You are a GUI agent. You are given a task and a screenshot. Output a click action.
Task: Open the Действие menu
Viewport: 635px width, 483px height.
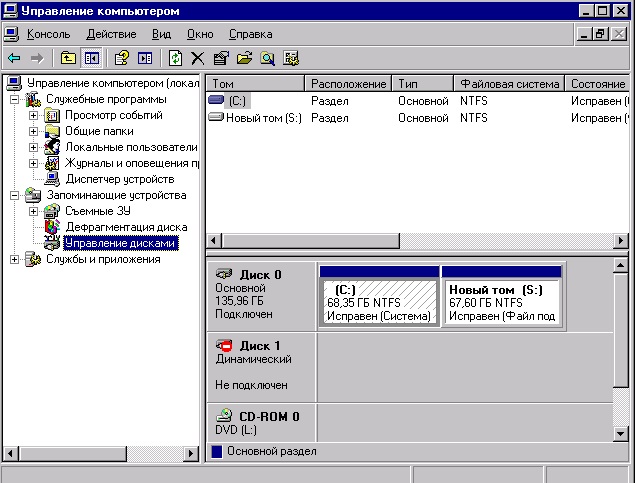click(x=111, y=34)
